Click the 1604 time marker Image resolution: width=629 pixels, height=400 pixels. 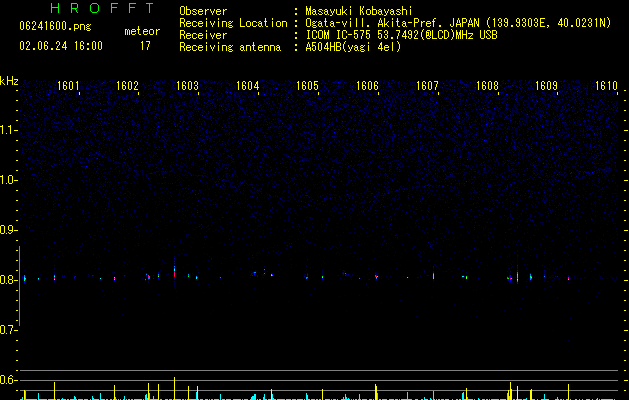point(248,86)
